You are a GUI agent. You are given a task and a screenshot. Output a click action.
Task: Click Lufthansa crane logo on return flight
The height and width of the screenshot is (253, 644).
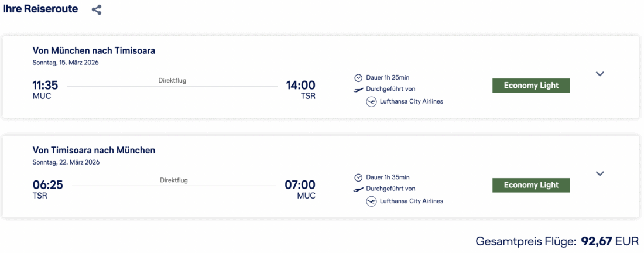coord(371,201)
